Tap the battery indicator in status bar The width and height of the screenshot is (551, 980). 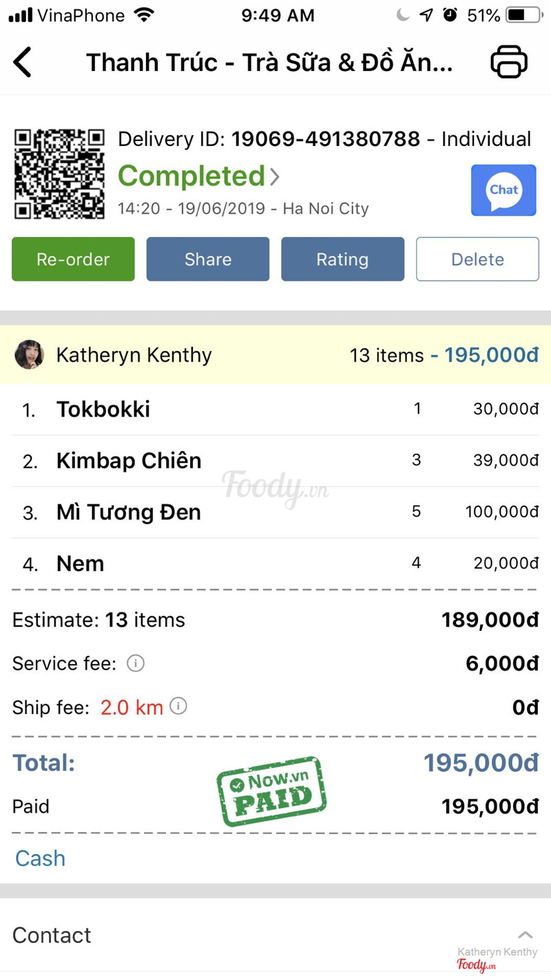tap(523, 15)
